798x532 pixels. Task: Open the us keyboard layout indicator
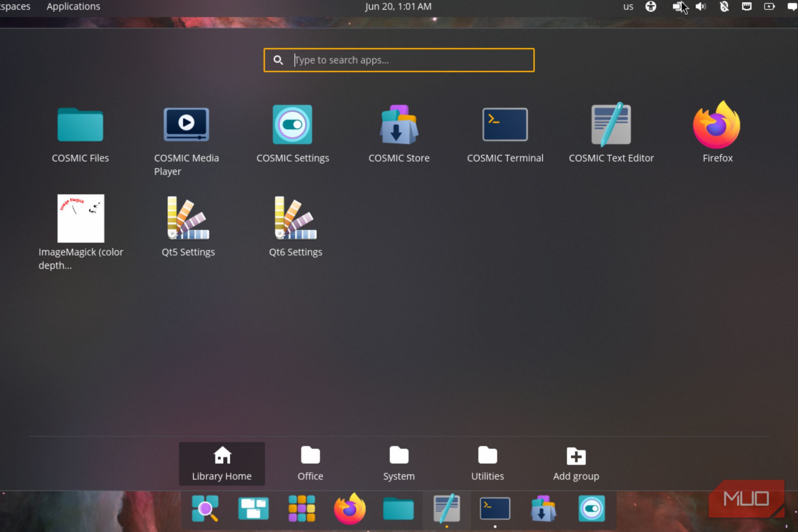coord(628,6)
